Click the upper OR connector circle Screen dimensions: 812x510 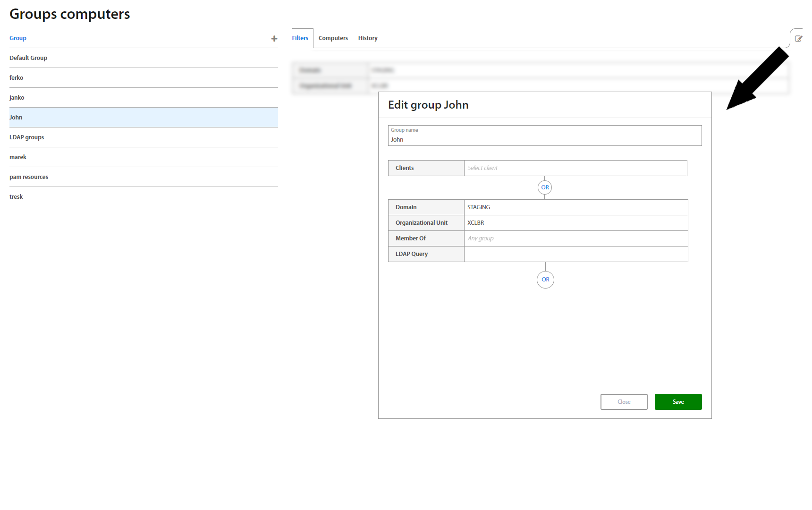click(545, 187)
